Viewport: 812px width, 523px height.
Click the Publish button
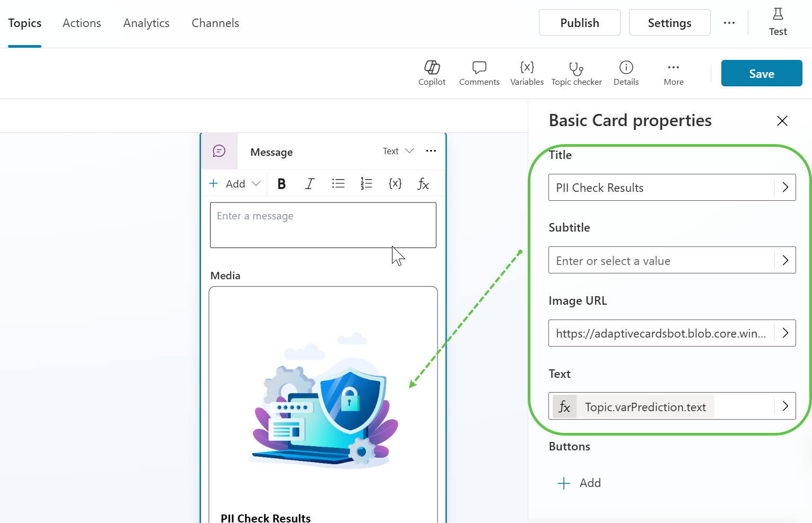tap(579, 23)
